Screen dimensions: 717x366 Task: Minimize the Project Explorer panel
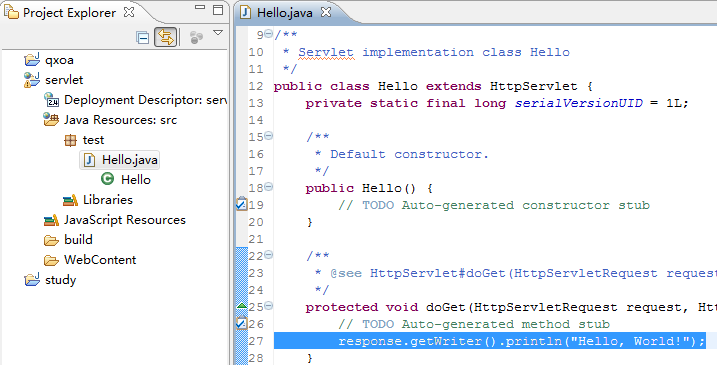pyautogui.click(x=200, y=8)
